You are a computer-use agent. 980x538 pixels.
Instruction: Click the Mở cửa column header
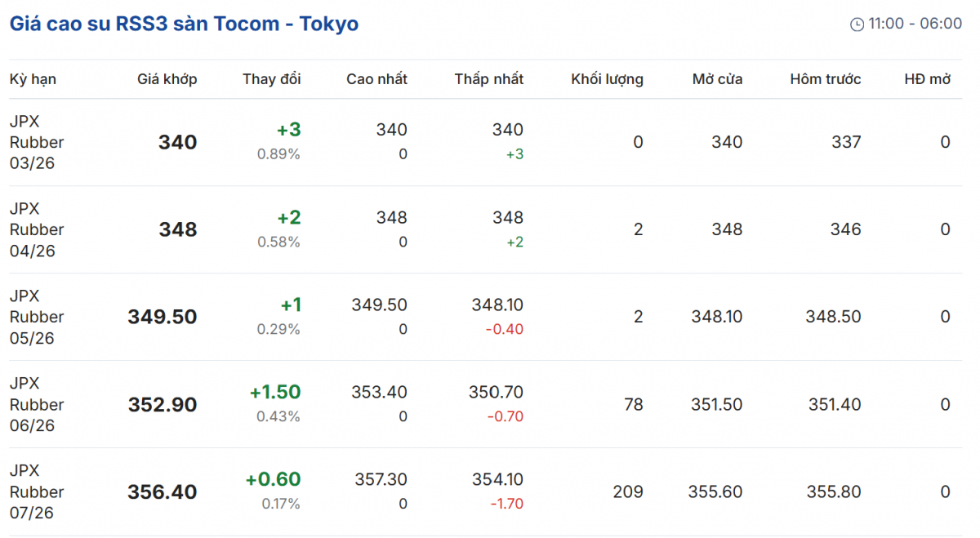717,79
